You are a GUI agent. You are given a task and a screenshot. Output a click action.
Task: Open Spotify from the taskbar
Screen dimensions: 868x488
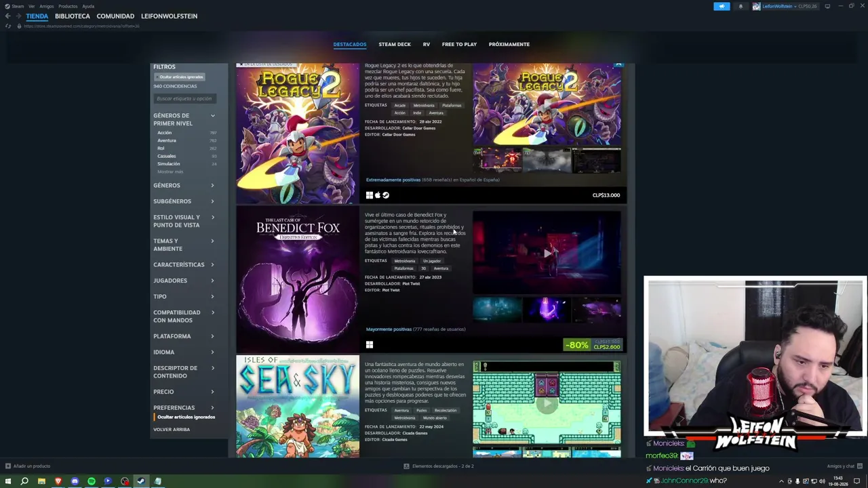pos(92,481)
